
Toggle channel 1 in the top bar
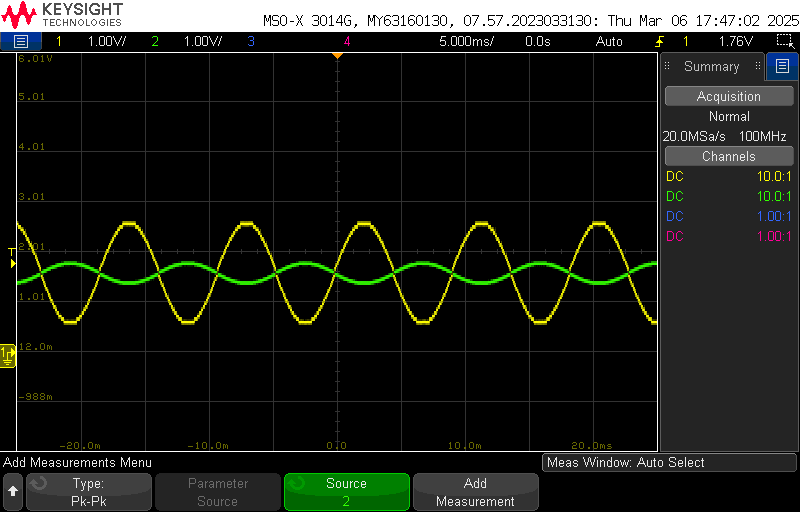coord(58,41)
